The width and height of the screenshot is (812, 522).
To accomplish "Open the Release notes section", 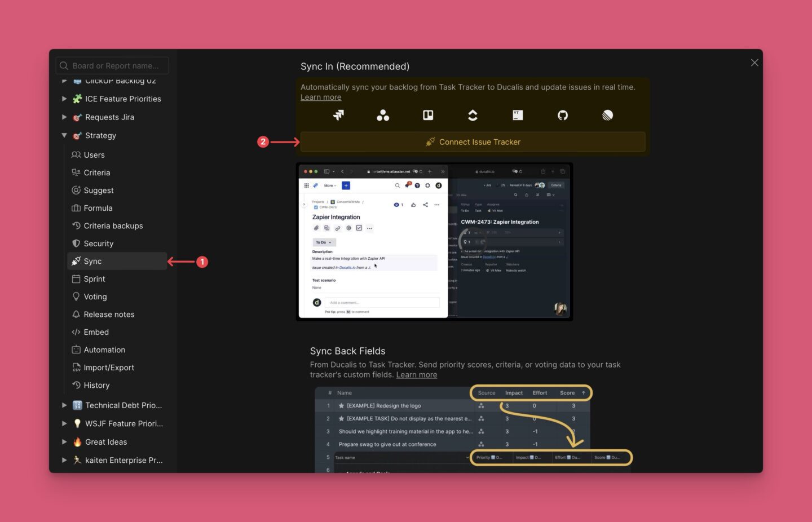I will [109, 314].
